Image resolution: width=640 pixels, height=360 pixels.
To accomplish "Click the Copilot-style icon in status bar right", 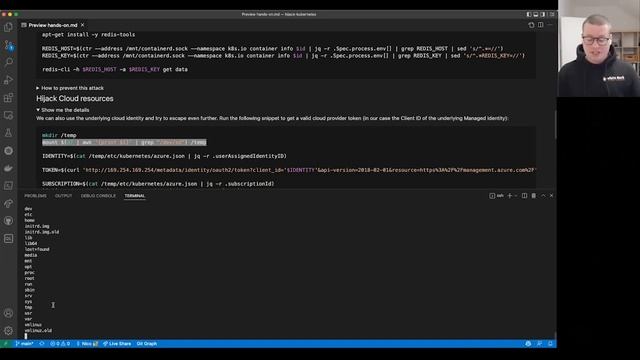I will point(528,344).
